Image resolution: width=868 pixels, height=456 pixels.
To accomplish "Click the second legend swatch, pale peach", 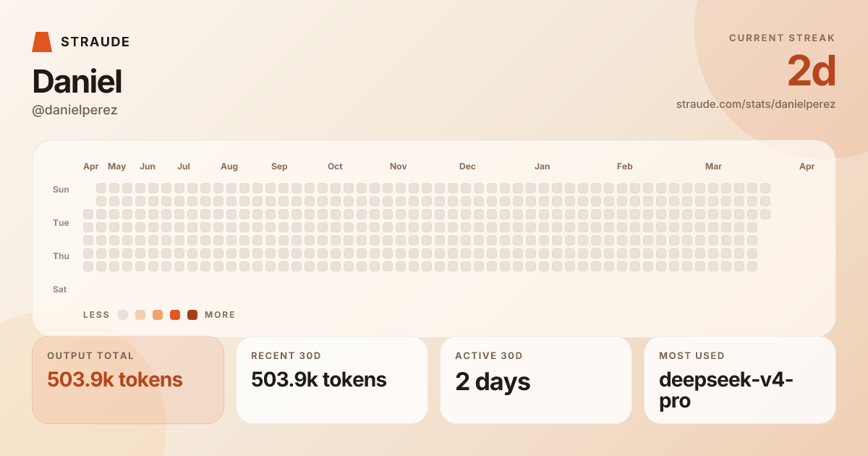I will coord(140,315).
